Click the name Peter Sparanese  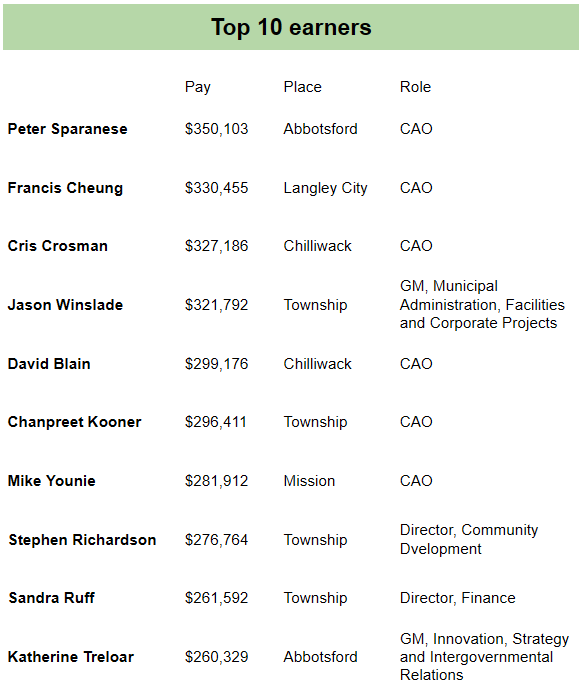point(68,129)
